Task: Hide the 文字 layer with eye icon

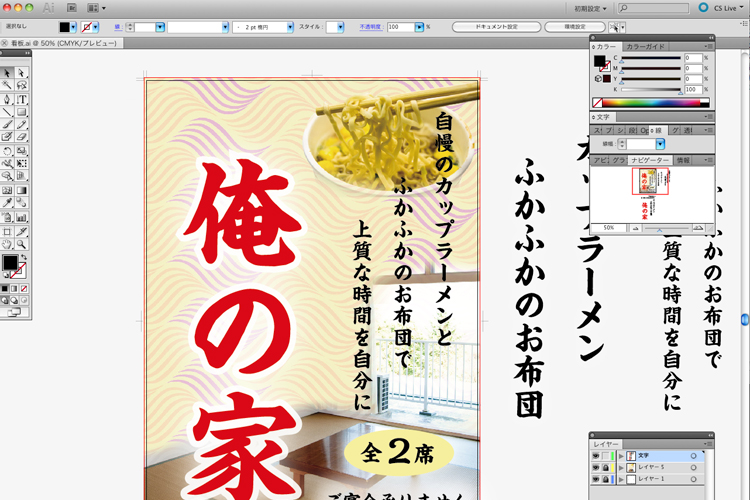Action: [x=597, y=456]
